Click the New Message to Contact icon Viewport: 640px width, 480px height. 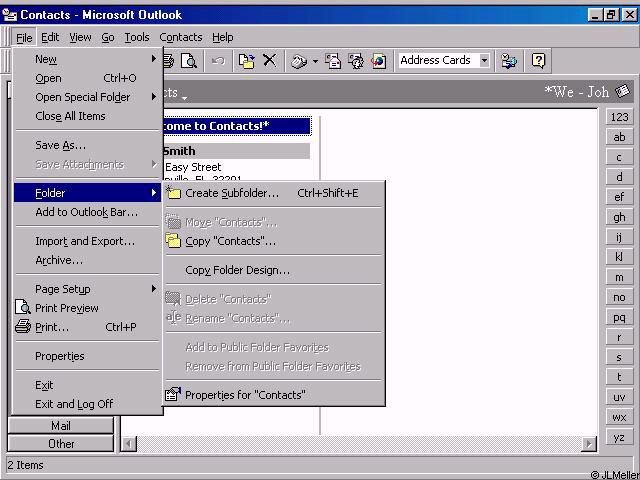click(333, 61)
